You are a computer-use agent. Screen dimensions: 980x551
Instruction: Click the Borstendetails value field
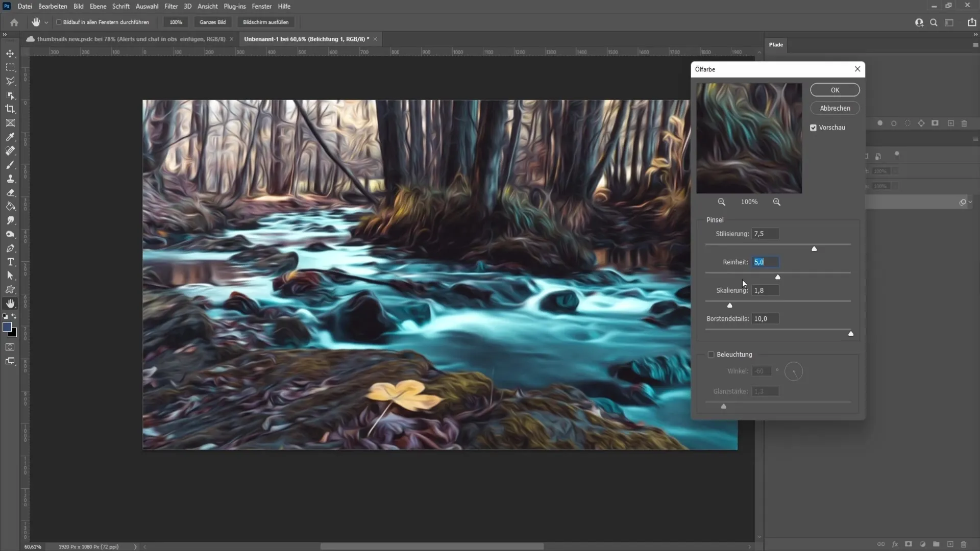(x=765, y=319)
